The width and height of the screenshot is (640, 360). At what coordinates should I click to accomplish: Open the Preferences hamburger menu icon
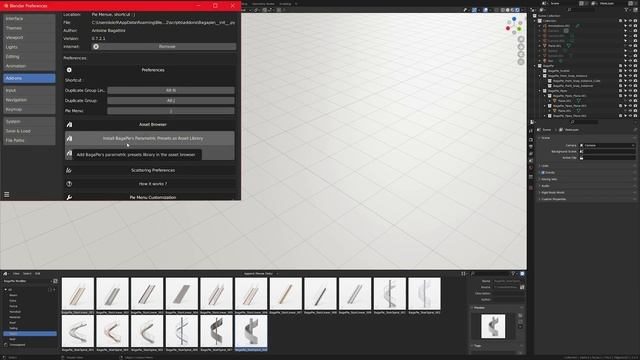[7, 195]
